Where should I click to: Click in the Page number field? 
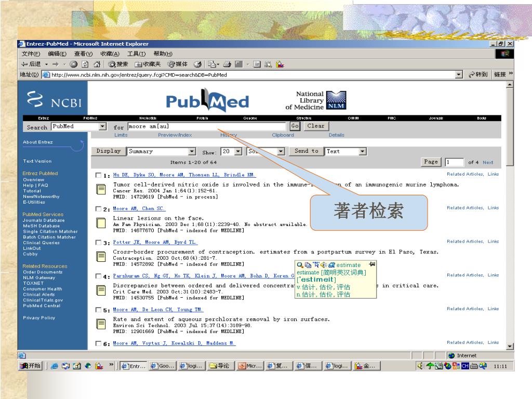(454, 162)
